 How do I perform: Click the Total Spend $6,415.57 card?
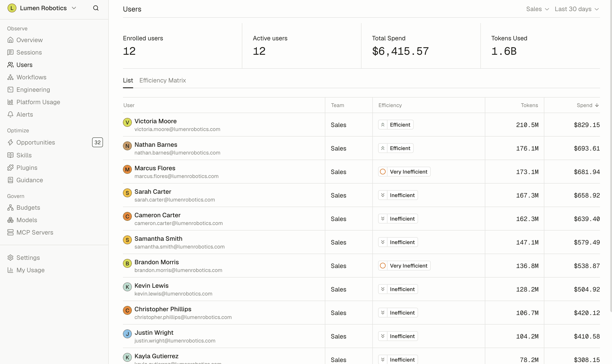[x=421, y=46]
